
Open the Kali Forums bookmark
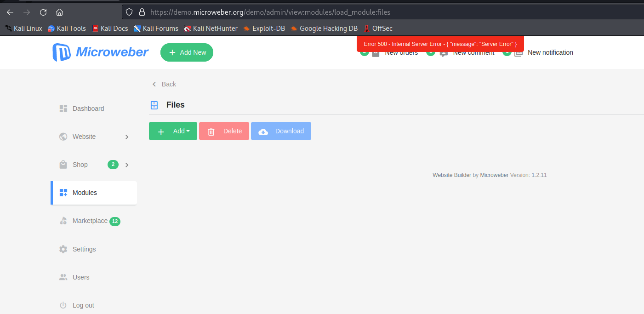coord(156,29)
